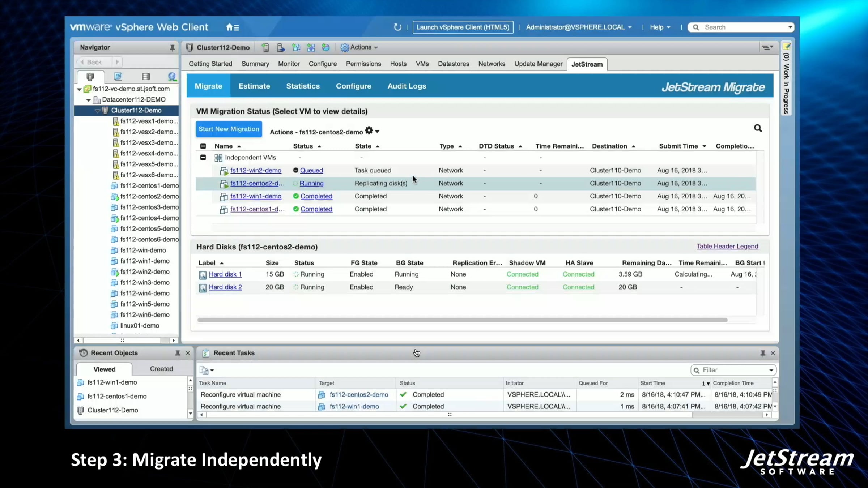Viewport: 868px width, 488px height.
Task: Open the search box dropdown arrow
Action: 790,27
